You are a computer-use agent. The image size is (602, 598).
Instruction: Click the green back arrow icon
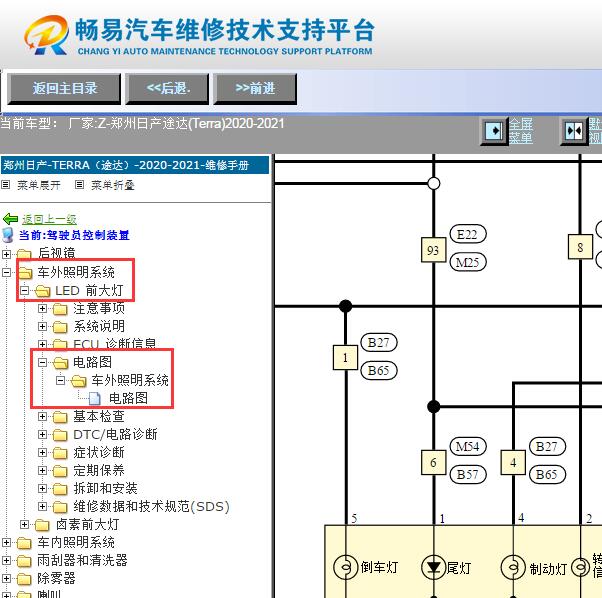(x=10, y=219)
